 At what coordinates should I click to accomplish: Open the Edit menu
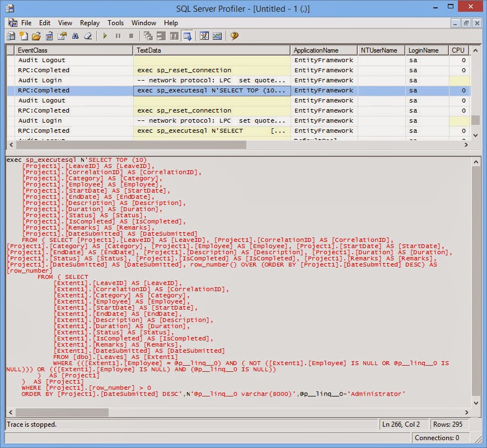point(45,23)
